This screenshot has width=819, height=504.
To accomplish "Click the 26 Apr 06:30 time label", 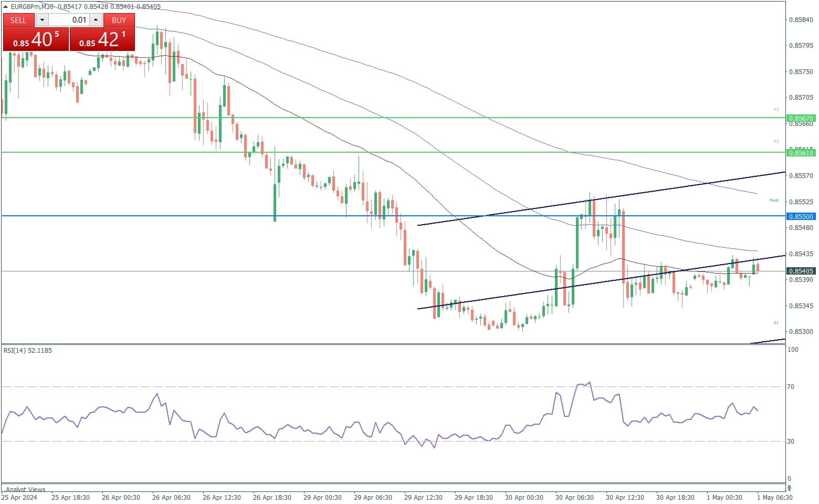I will click(x=171, y=498).
